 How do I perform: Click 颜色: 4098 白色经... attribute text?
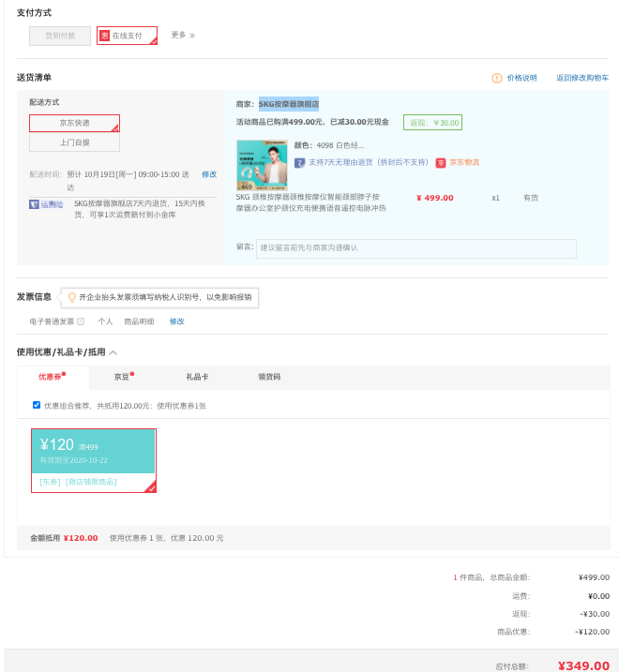[329, 145]
